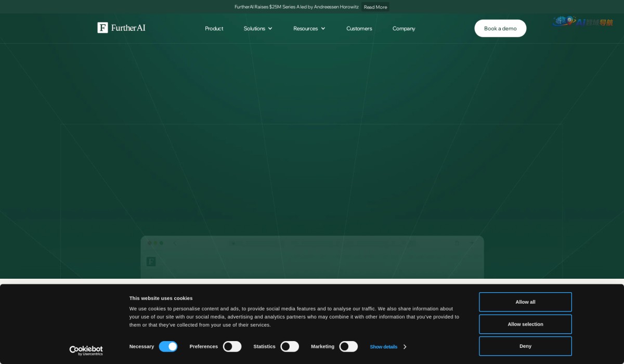Open the Resources dropdown menu
This screenshot has height=364, width=624.
309,29
